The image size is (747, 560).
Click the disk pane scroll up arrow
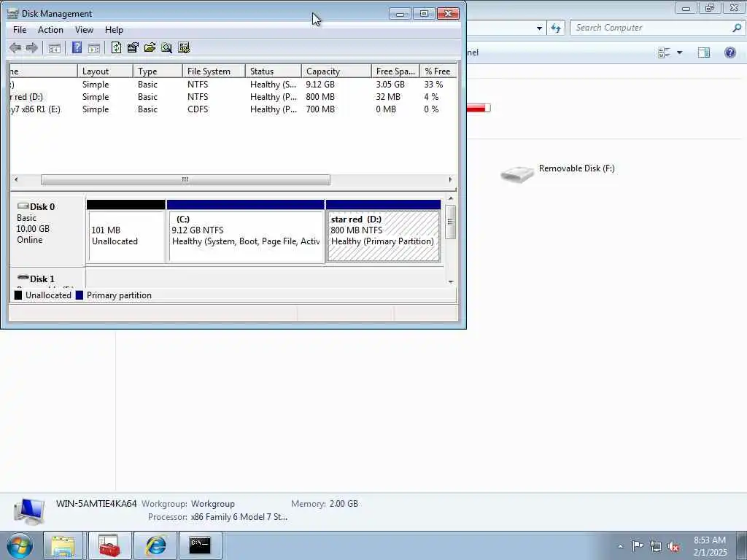(451, 198)
